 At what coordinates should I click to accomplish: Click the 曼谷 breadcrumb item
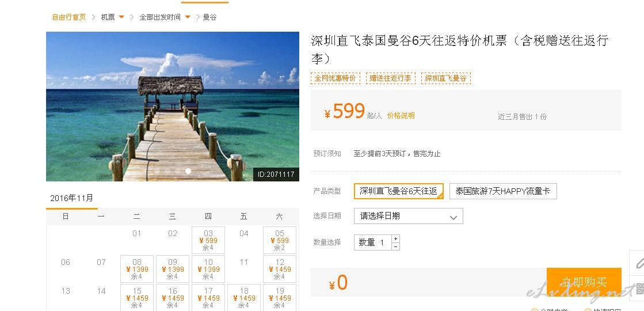[x=209, y=17]
